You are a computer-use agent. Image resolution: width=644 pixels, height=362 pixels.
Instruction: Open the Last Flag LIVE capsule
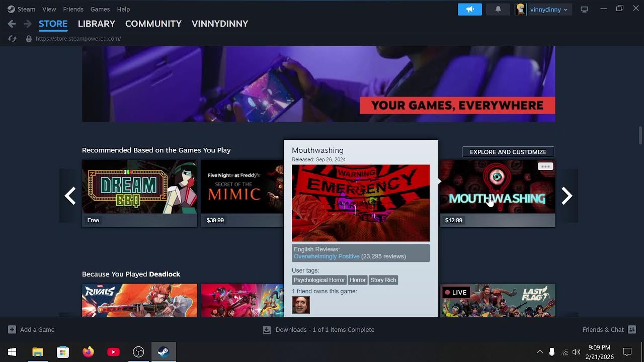(498, 301)
